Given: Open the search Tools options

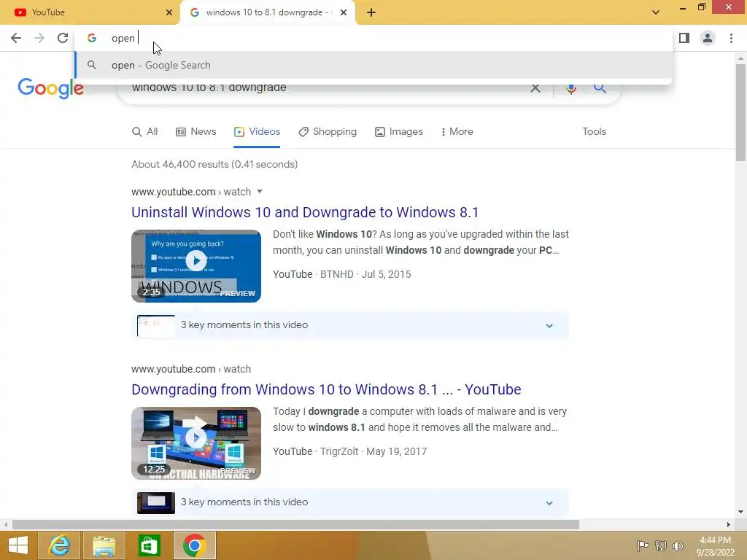Looking at the screenshot, I should pyautogui.click(x=594, y=132).
